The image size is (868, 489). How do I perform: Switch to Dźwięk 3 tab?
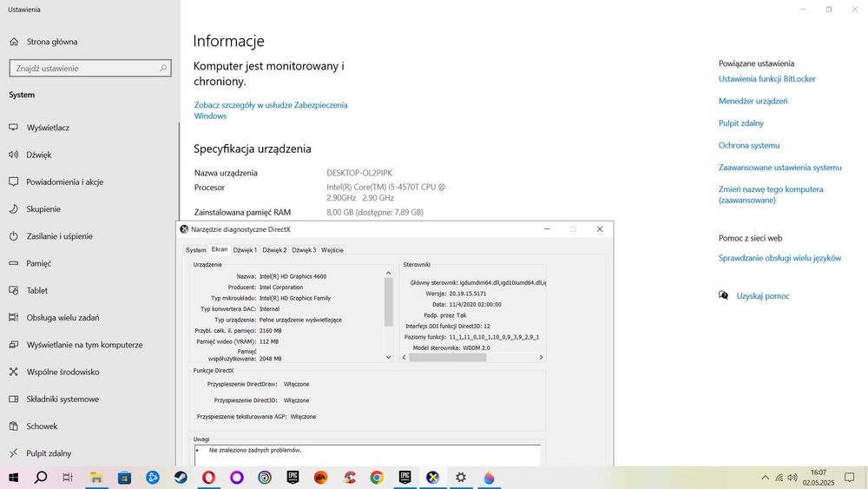click(x=303, y=250)
